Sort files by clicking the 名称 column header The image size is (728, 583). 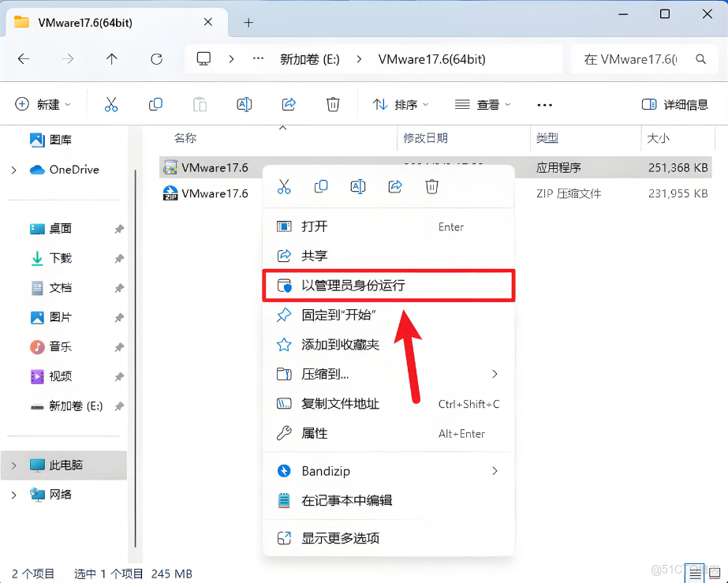point(186,138)
